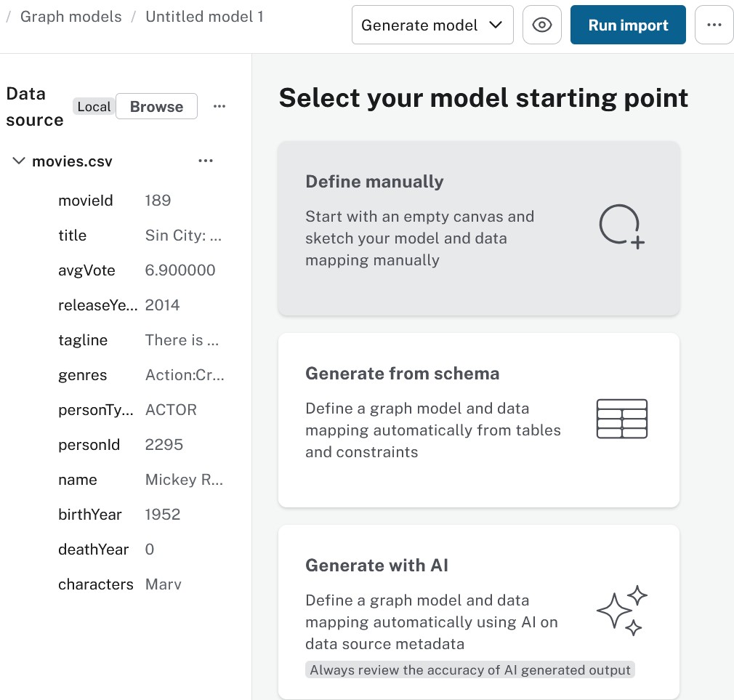Toggle the model preview eye icon
This screenshot has height=700, width=734.
(542, 24)
